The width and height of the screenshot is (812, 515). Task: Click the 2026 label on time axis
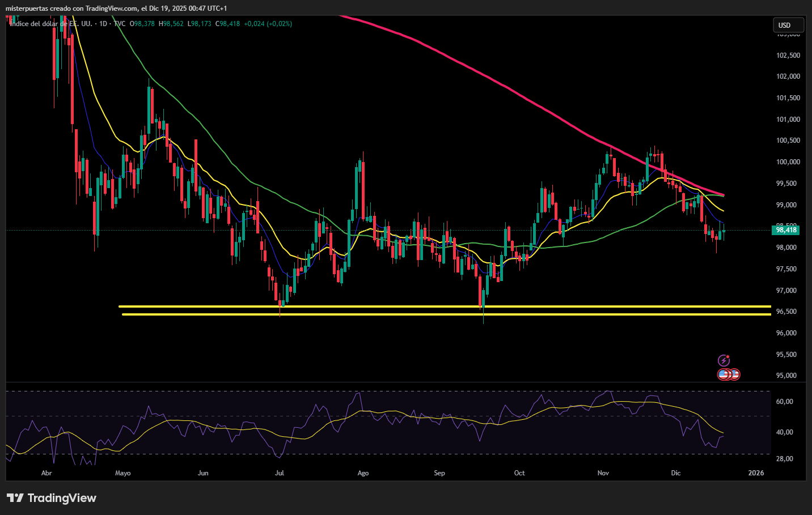pyautogui.click(x=756, y=473)
